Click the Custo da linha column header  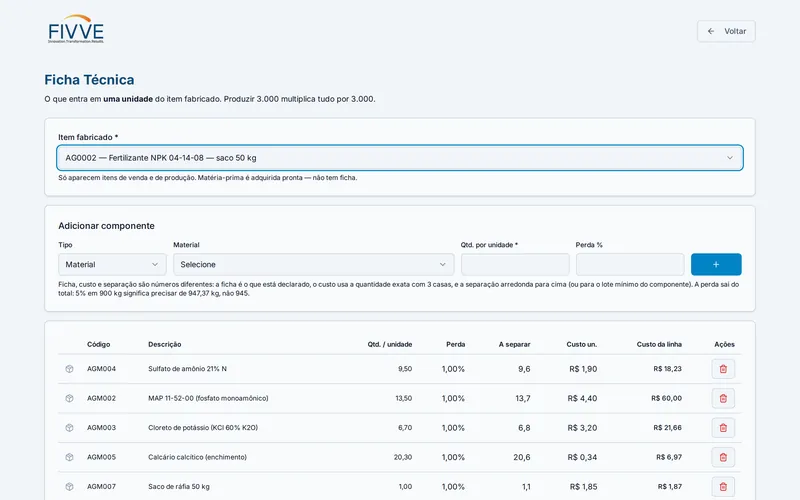click(x=659, y=344)
